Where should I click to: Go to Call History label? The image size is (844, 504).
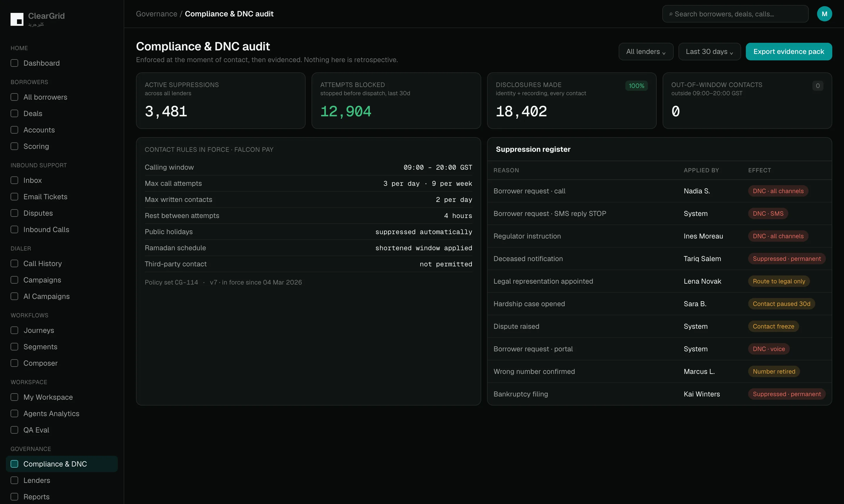[x=42, y=263]
